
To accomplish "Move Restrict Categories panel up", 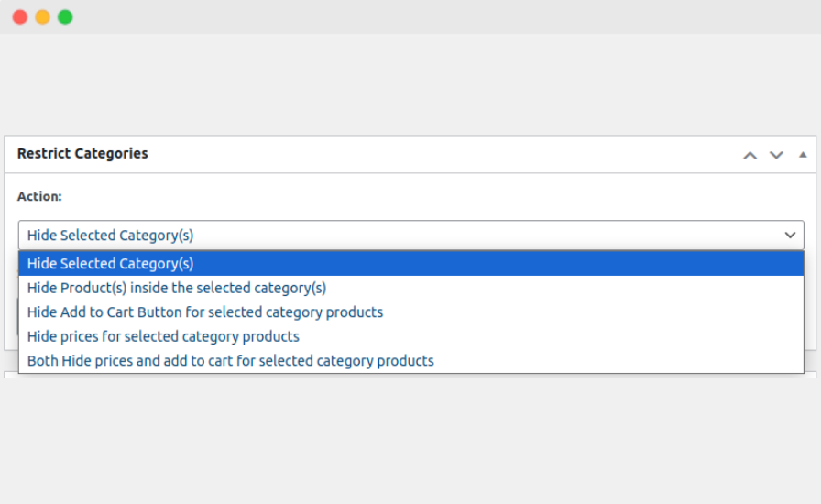I will [x=750, y=155].
